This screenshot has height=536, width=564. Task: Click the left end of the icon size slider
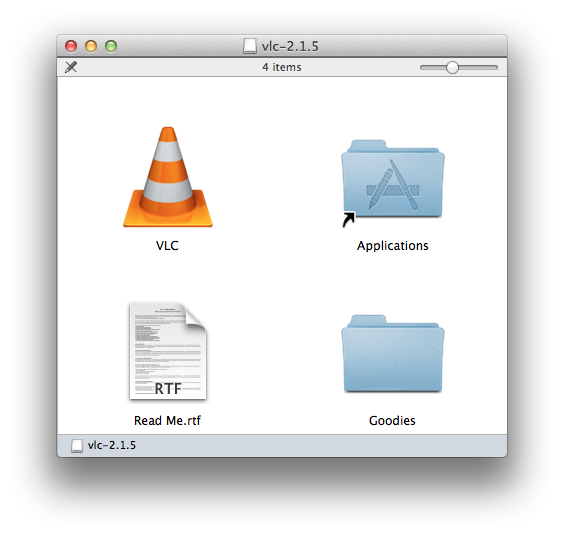point(424,67)
